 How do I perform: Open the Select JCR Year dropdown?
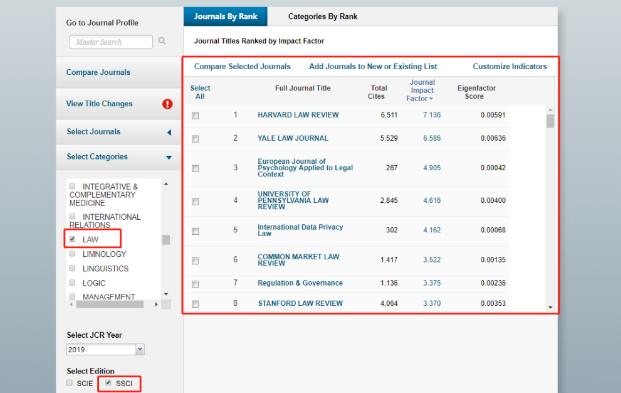(x=140, y=349)
